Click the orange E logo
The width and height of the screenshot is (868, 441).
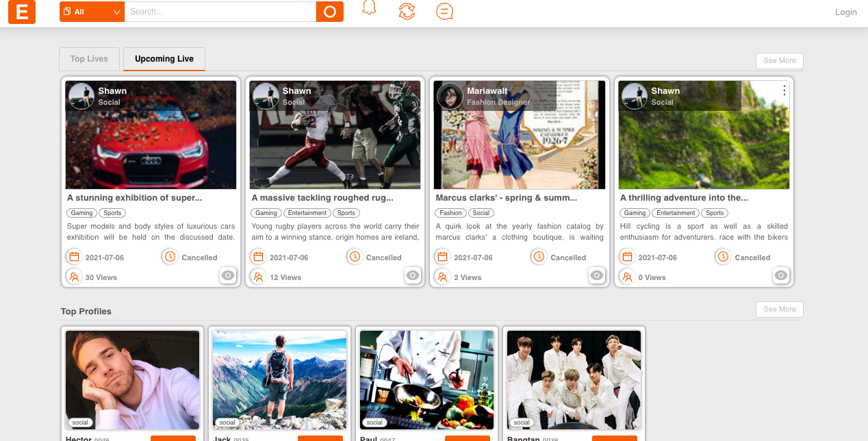pyautogui.click(x=22, y=12)
